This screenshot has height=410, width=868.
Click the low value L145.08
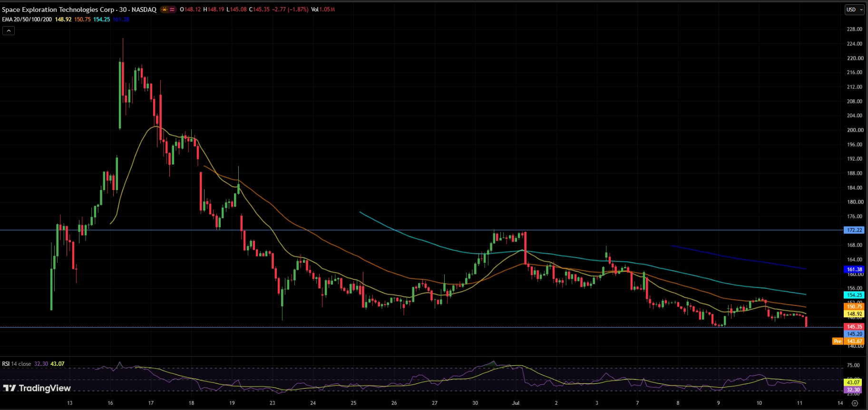click(236, 10)
